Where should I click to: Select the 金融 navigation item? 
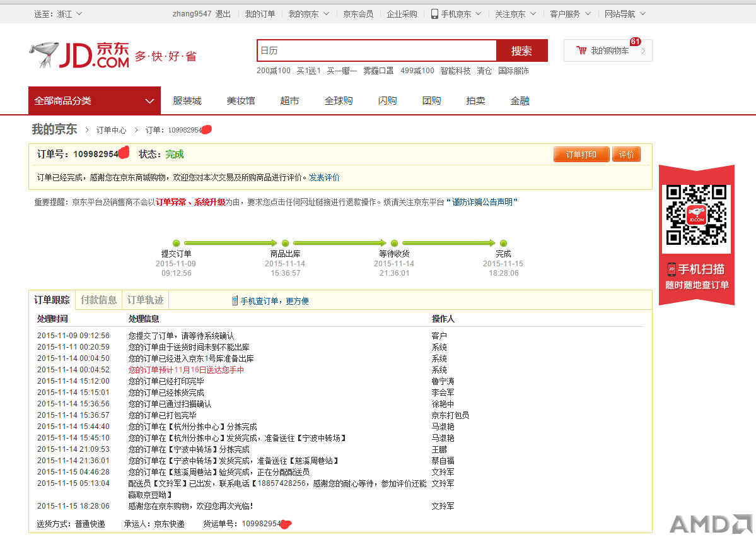coord(520,101)
